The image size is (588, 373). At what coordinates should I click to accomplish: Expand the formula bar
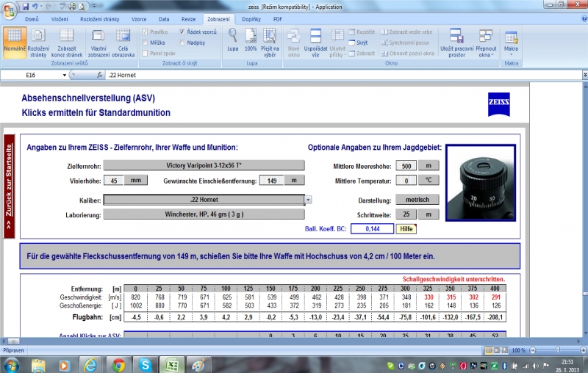click(584, 75)
